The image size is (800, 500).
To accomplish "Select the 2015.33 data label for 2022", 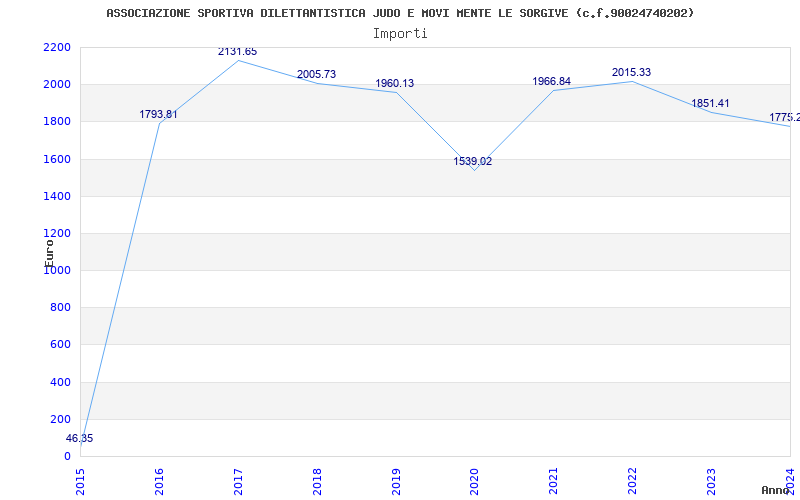I will (631, 72).
